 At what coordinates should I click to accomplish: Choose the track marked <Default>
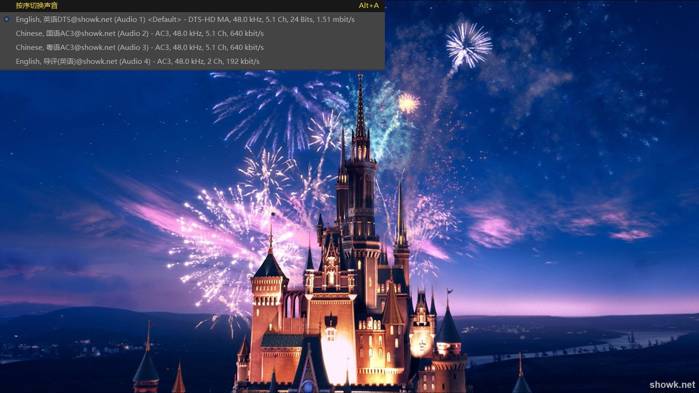point(192,20)
